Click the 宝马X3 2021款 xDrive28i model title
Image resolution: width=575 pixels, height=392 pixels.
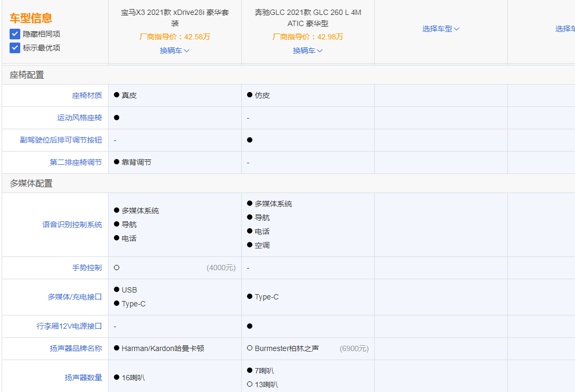(x=175, y=18)
